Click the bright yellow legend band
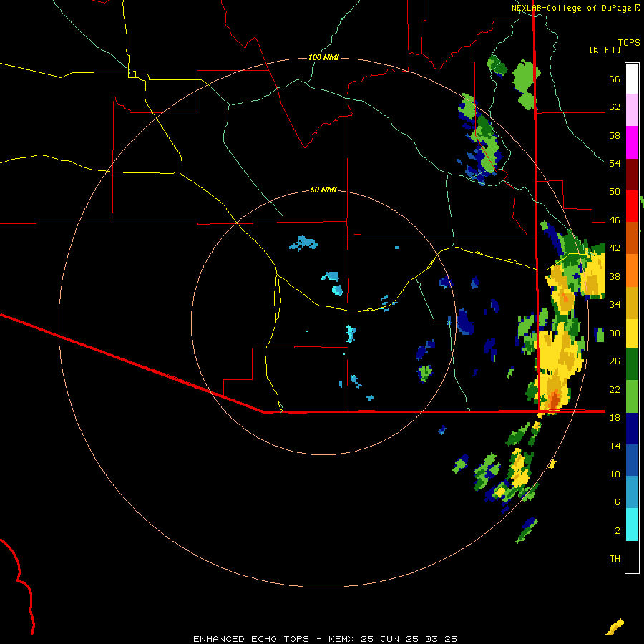644x644 pixels. point(632,333)
